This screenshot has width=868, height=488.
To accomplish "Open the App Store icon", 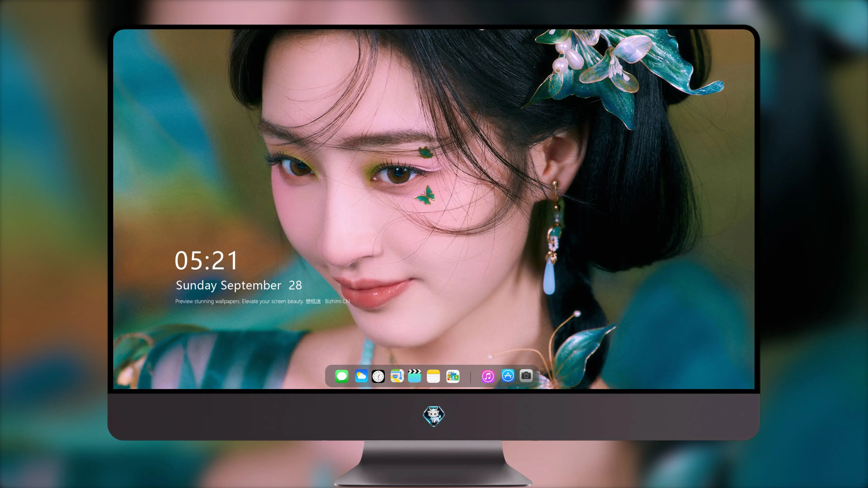I will (508, 375).
